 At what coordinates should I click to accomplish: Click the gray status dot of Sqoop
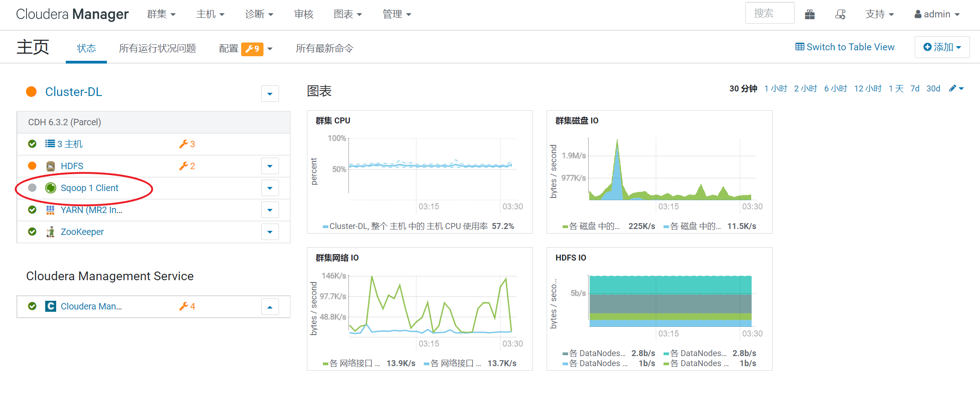pos(32,188)
